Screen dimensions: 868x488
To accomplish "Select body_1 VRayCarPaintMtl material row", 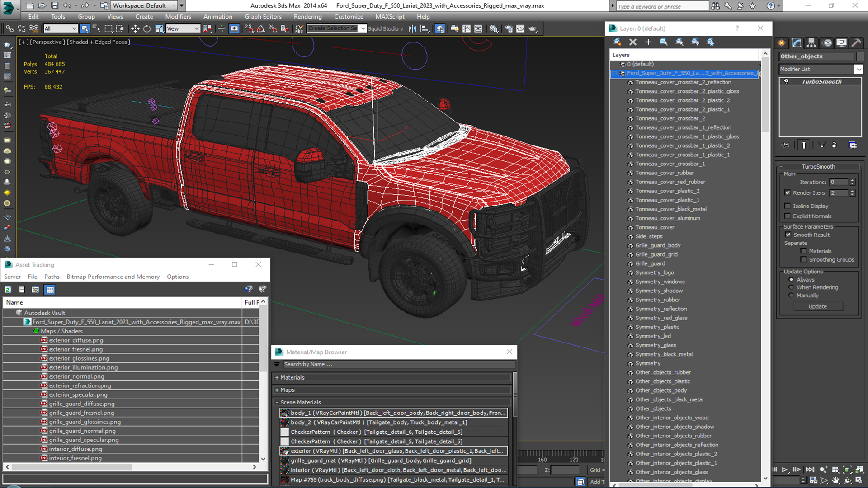I will pyautogui.click(x=393, y=413).
